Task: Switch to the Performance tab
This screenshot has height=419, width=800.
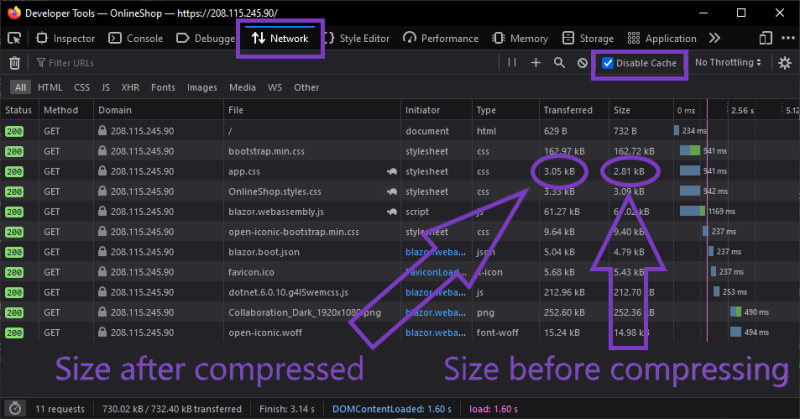Action: click(441, 38)
